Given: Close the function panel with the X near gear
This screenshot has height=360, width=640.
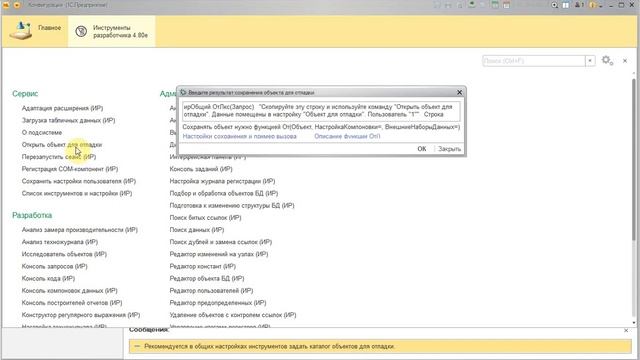Looking at the screenshot, I should 625,61.
